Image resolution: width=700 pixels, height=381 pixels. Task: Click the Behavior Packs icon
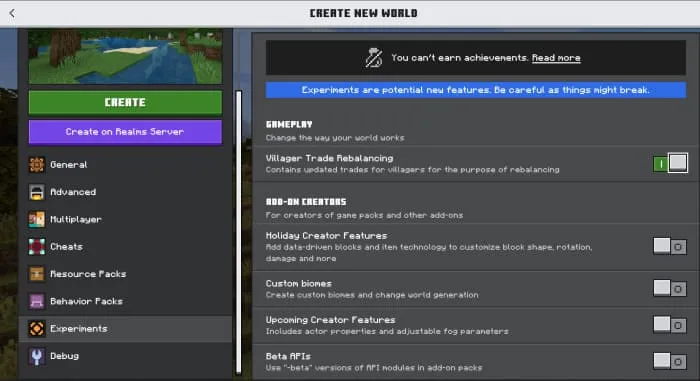click(37, 301)
